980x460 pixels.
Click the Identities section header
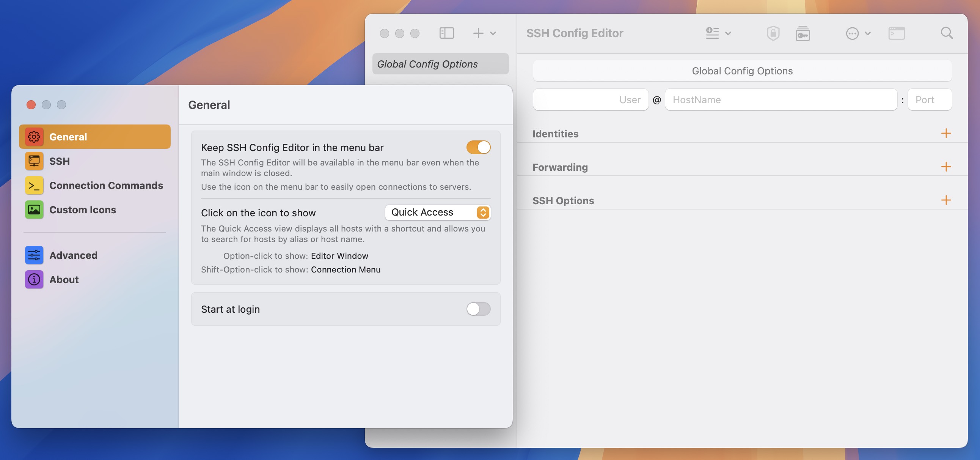pyautogui.click(x=555, y=134)
